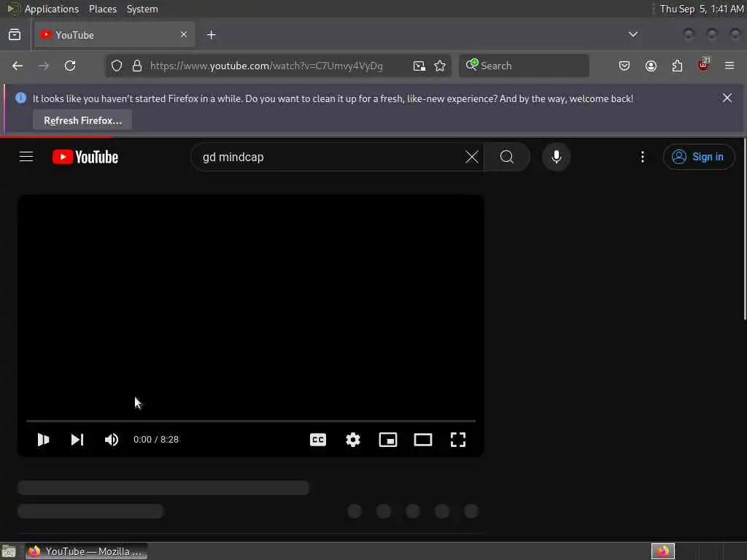Click the 0:00 / 8:28 time display

click(156, 440)
